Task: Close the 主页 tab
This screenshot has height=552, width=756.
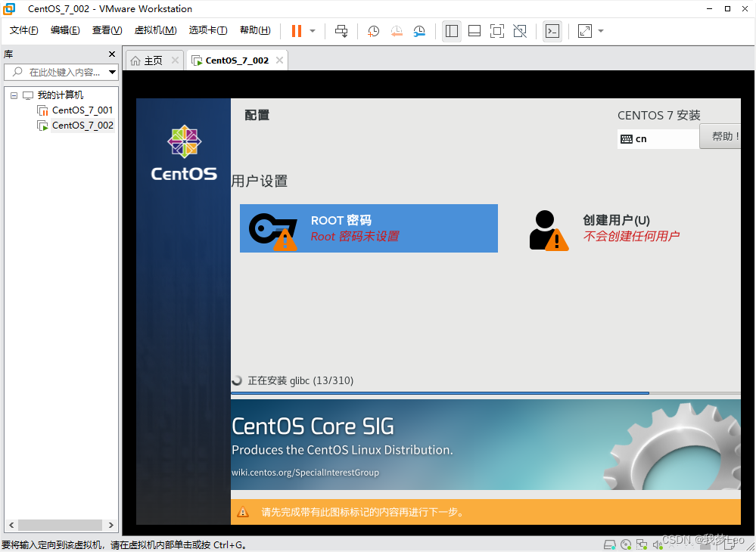Action: click(175, 60)
